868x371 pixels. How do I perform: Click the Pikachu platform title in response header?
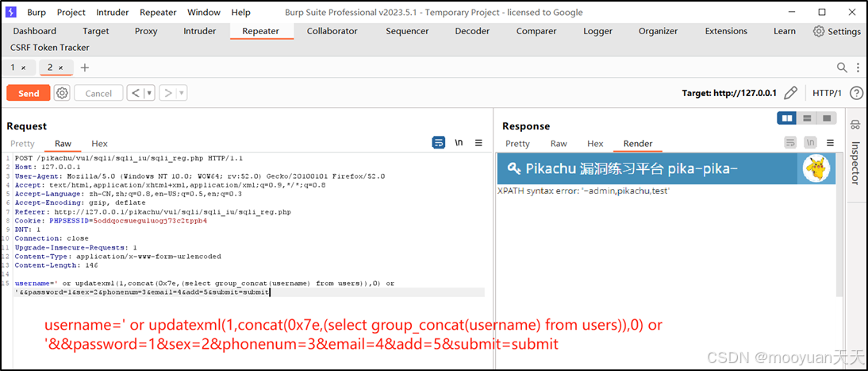tap(631, 168)
